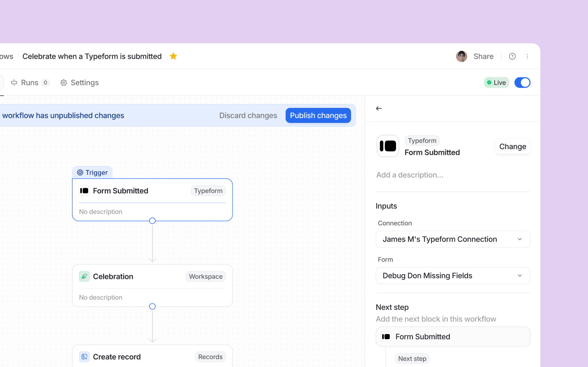Click Discard changes
The height and width of the screenshot is (367, 588).
248,116
